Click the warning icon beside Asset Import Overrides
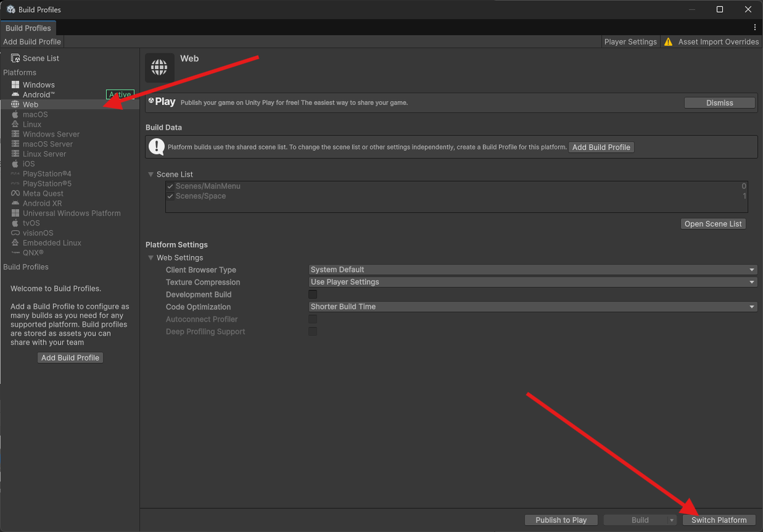Screen dimensions: 763x532 (668, 42)
